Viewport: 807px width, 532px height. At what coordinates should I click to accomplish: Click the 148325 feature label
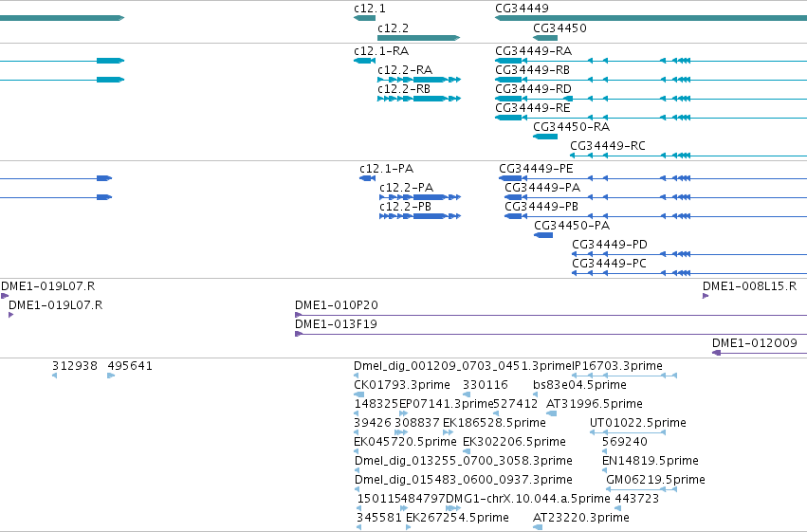click(376, 405)
